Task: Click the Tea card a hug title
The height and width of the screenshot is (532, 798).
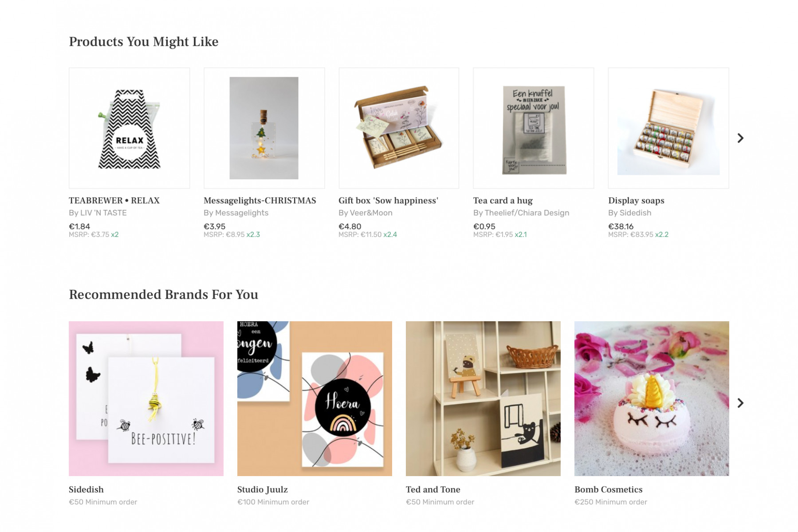Action: (x=503, y=201)
